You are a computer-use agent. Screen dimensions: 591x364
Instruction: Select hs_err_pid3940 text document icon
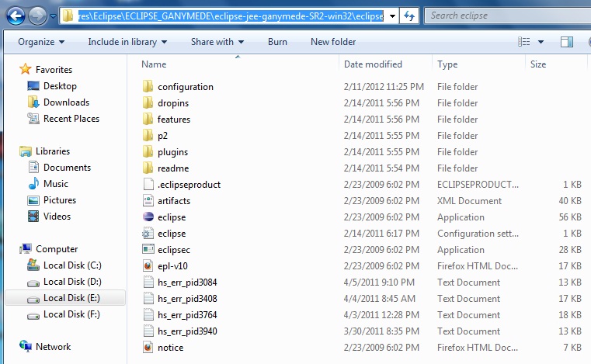tap(148, 331)
